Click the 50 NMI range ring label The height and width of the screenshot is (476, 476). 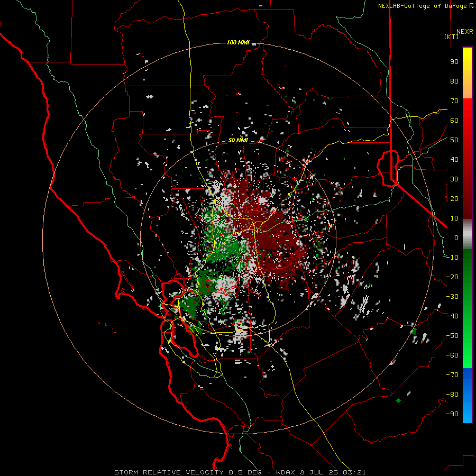[x=238, y=140]
